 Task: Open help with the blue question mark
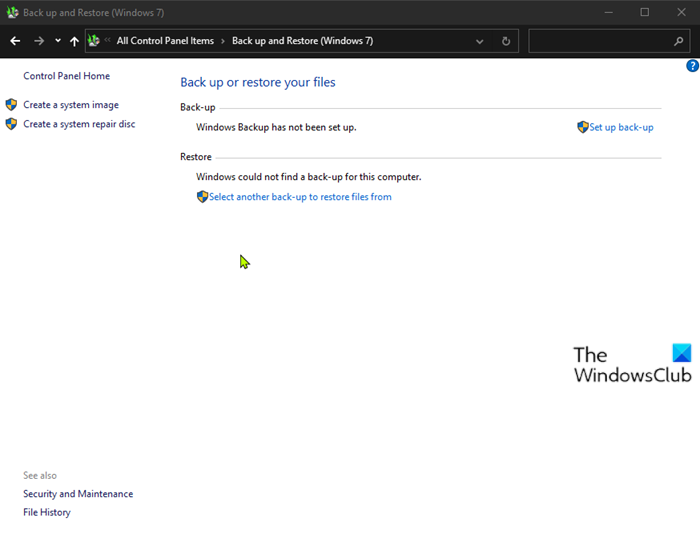(x=692, y=66)
